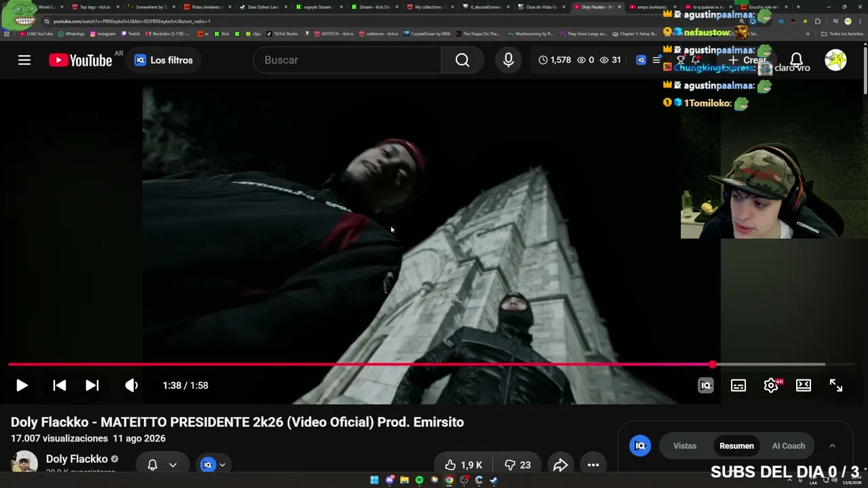Skip to the previous video
Viewport: 868px width, 488px height.
tap(60, 386)
